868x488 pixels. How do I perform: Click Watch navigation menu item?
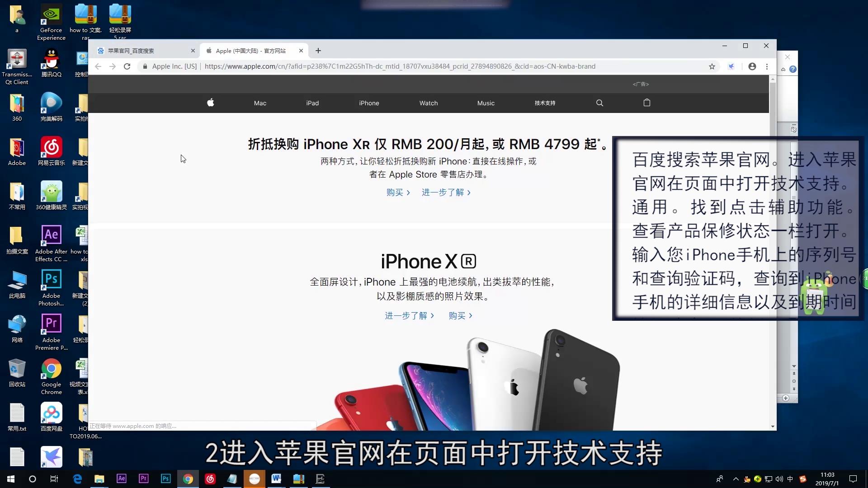[428, 103]
